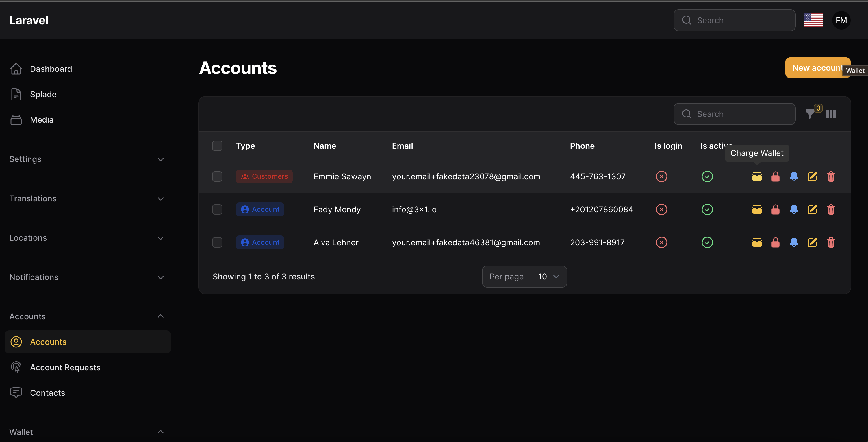This screenshot has width=868, height=442.
Task: Expand the Locations sidebar group
Action: 87,238
